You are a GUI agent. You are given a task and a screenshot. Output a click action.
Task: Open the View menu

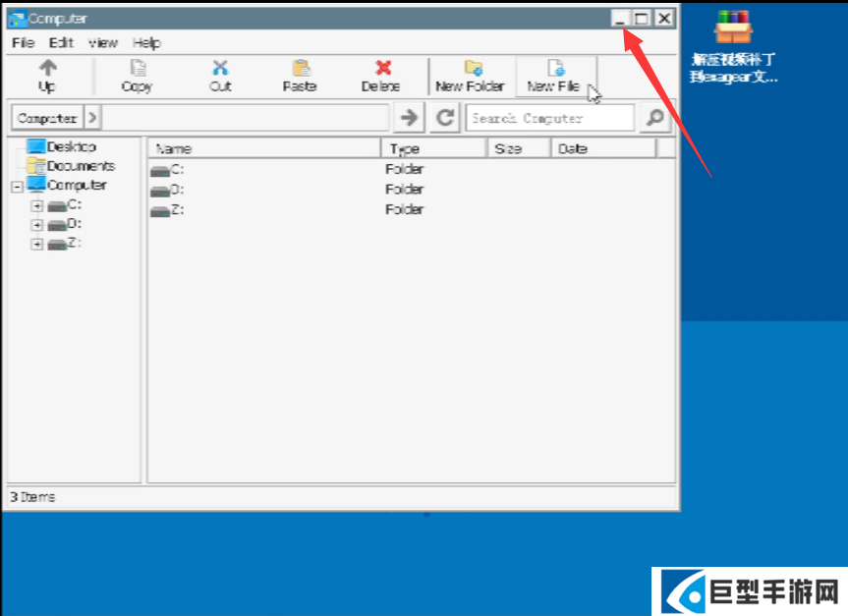click(102, 43)
